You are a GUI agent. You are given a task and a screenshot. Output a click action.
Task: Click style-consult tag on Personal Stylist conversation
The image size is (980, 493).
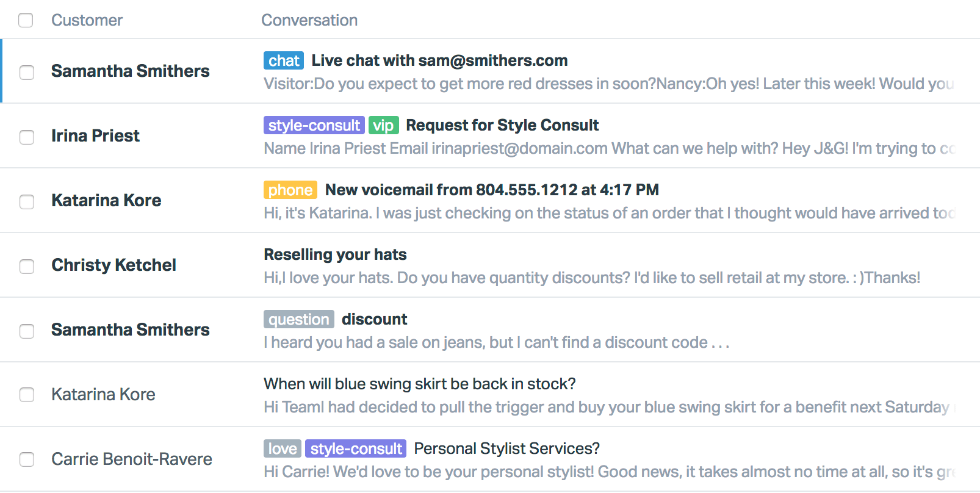[x=356, y=448]
